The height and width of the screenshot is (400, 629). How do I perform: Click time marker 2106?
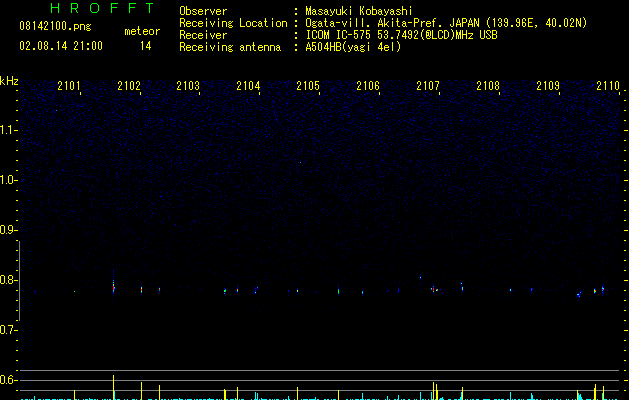pyautogui.click(x=368, y=85)
